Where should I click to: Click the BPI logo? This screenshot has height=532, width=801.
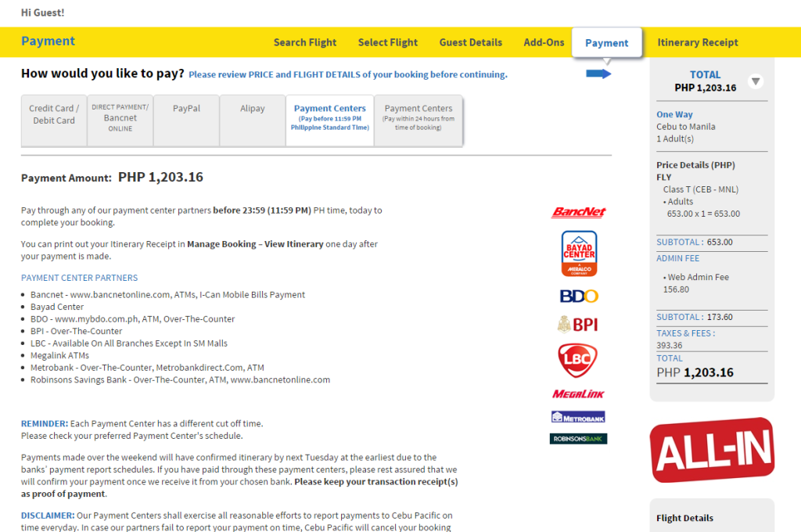click(x=577, y=325)
